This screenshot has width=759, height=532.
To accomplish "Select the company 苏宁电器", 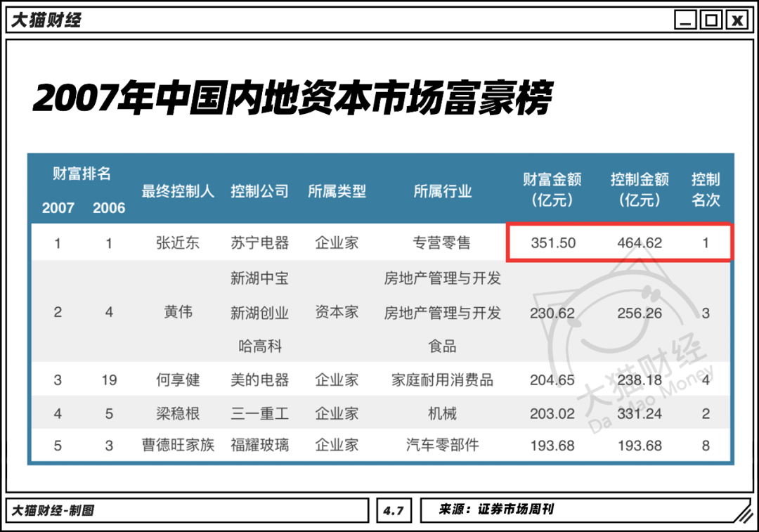I will tap(259, 242).
